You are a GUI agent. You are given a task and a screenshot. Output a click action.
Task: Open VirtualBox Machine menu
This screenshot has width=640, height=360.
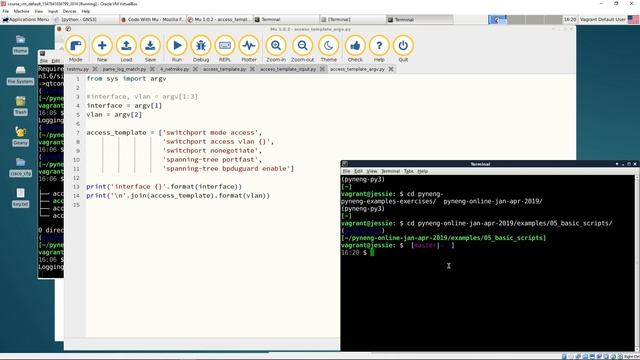(22, 11)
